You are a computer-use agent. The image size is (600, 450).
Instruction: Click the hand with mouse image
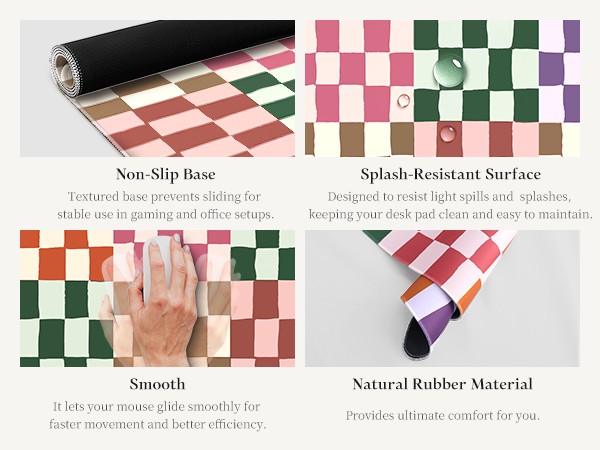click(157, 298)
